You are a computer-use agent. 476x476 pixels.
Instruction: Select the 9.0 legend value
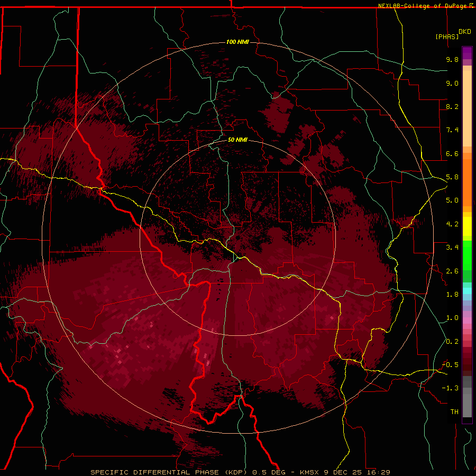point(452,83)
